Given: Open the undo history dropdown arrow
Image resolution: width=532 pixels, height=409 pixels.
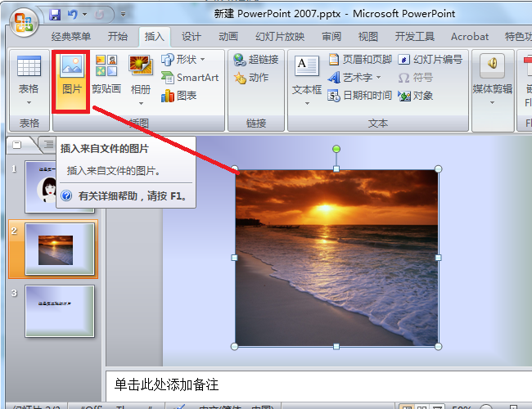Looking at the screenshot, I should (85, 14).
